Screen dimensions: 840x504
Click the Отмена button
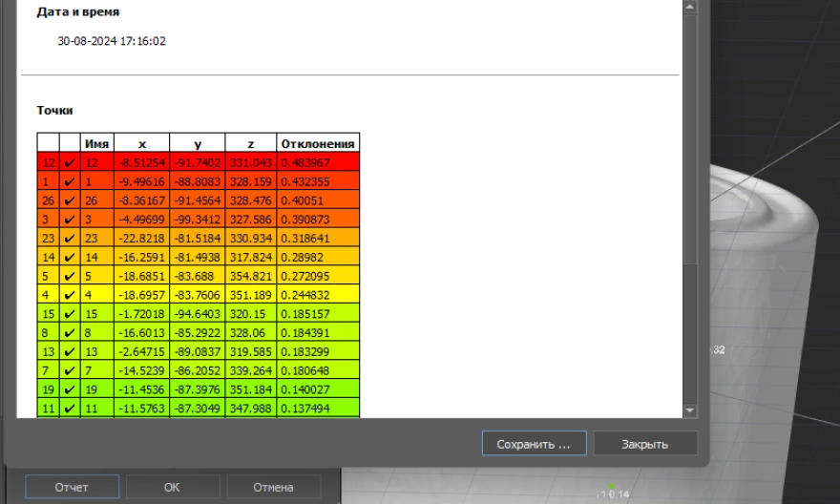coord(273,487)
